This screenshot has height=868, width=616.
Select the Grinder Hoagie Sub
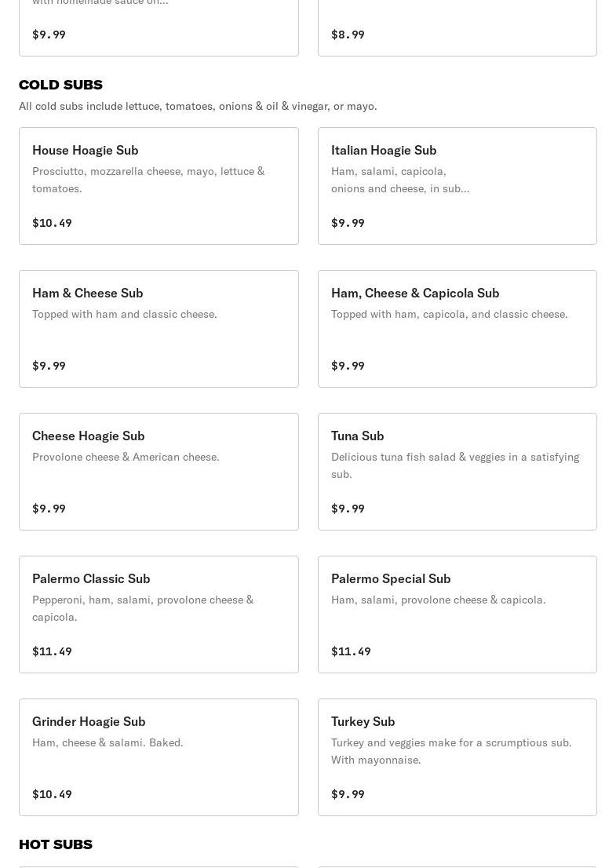pyautogui.click(x=159, y=757)
